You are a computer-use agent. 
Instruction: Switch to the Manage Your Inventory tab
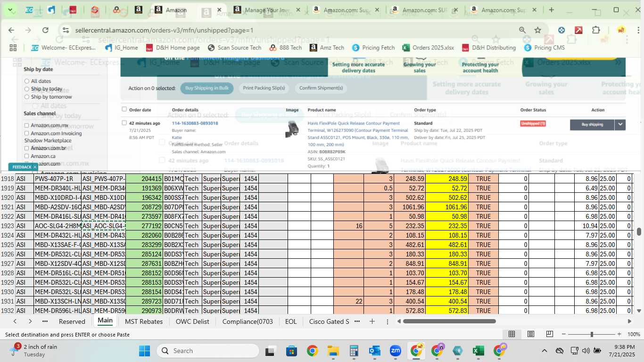(x=267, y=10)
